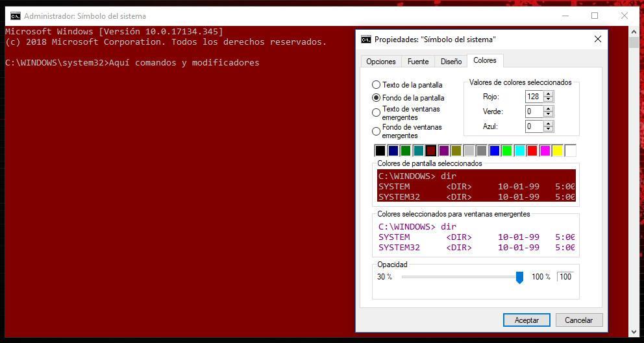This screenshot has height=343, width=644.
Task: Select the light gray color swatch
Action: 469,150
